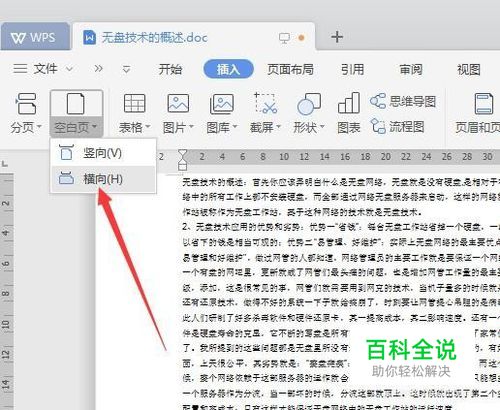The width and height of the screenshot is (500, 410).
Task: Expand the 分页 dropdown arrow
Action: pyautogui.click(x=39, y=127)
